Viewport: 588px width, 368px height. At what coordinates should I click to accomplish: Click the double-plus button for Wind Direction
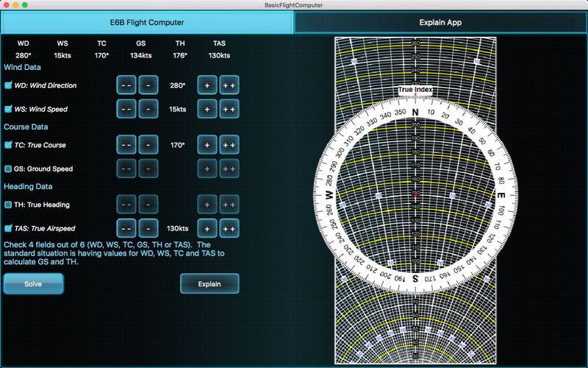(229, 85)
